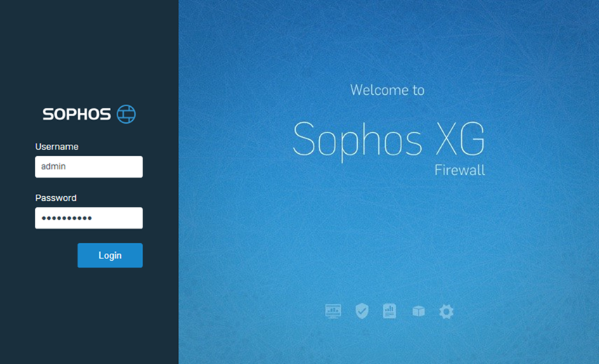The height and width of the screenshot is (364, 599).
Task: Click the reports document chart icon
Action: [389, 311]
